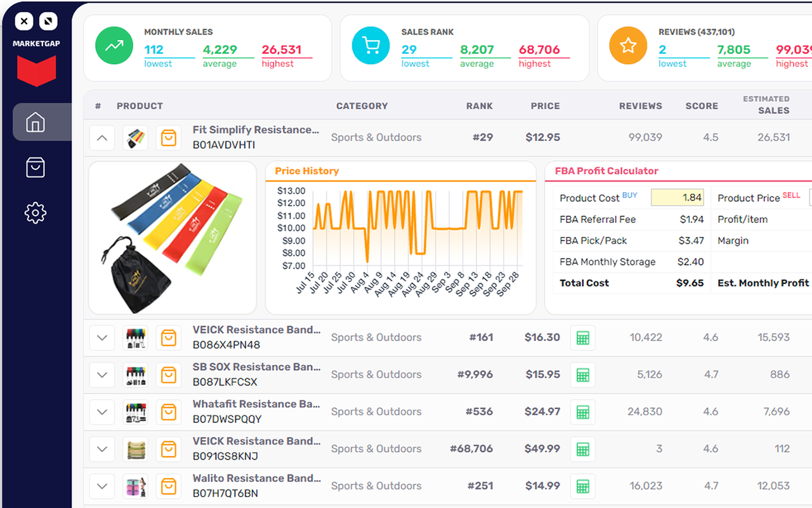Click the calculator icon for VEICK B086X4PN48
This screenshot has width=812, height=508.
(583, 337)
